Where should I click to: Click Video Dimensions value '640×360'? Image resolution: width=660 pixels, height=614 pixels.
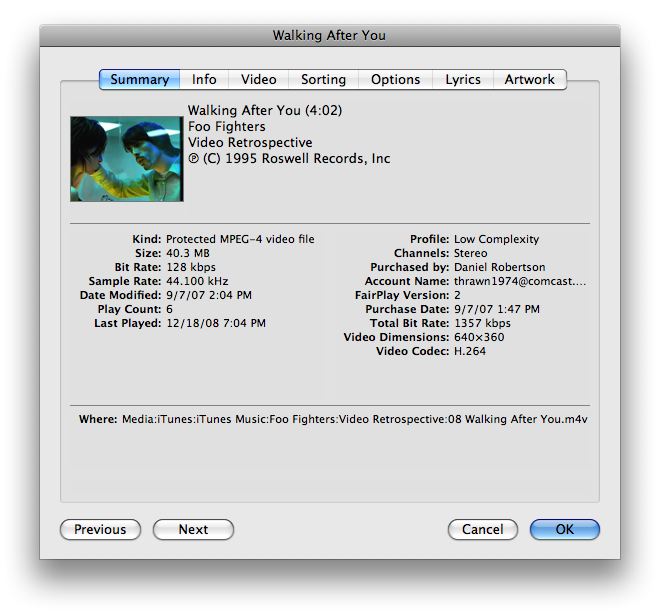click(479, 337)
